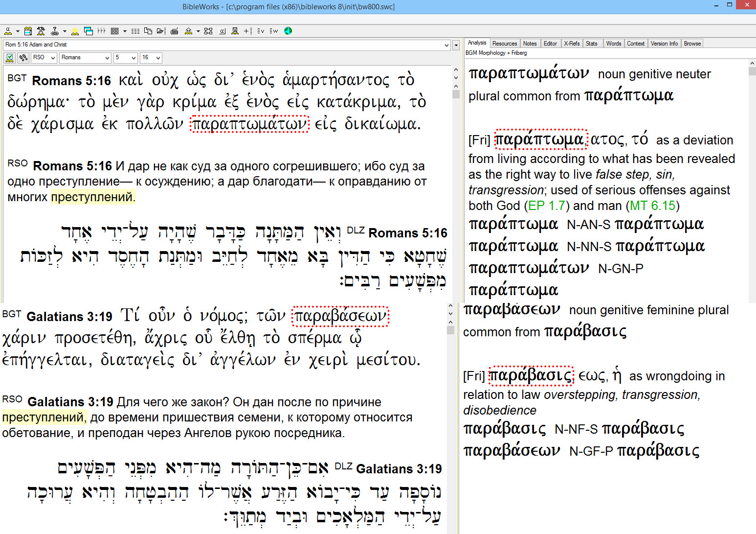Click the Analysis pane scrollbar thumb
Image resolution: width=756 pixels, height=534 pixels.
pyautogui.click(x=752, y=71)
